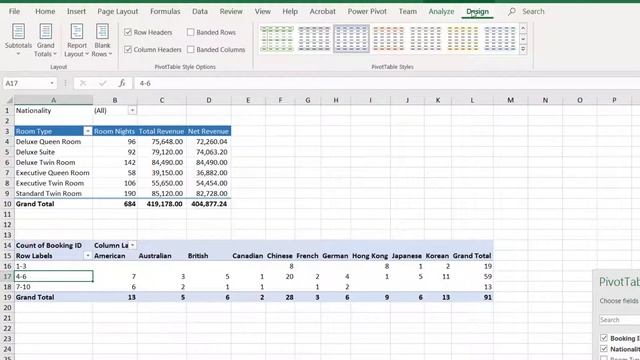
Task: Open the Blank Rows menu
Action: coord(102,40)
